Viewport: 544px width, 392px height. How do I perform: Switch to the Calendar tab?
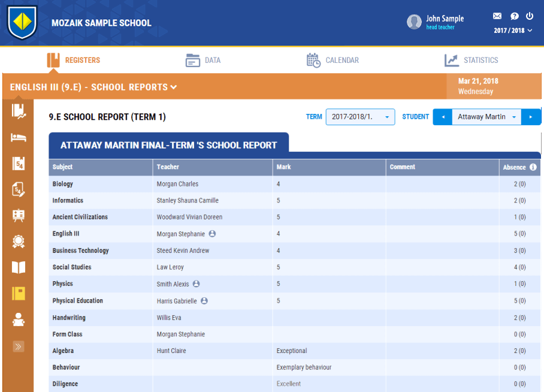tap(333, 60)
